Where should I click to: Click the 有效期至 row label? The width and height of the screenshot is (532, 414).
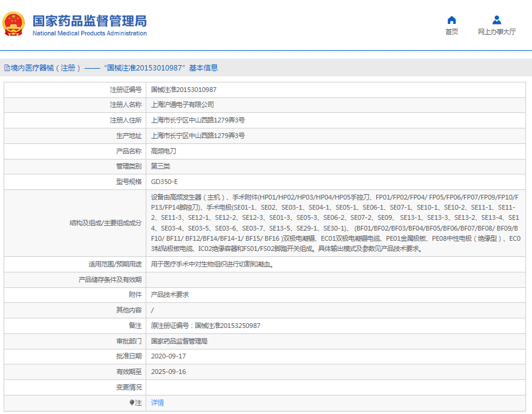(129, 372)
